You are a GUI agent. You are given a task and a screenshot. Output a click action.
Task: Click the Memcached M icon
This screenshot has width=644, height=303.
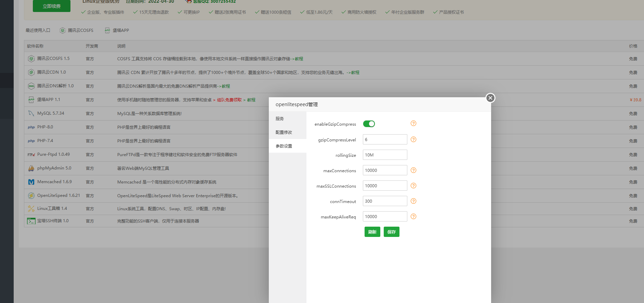coord(31,182)
